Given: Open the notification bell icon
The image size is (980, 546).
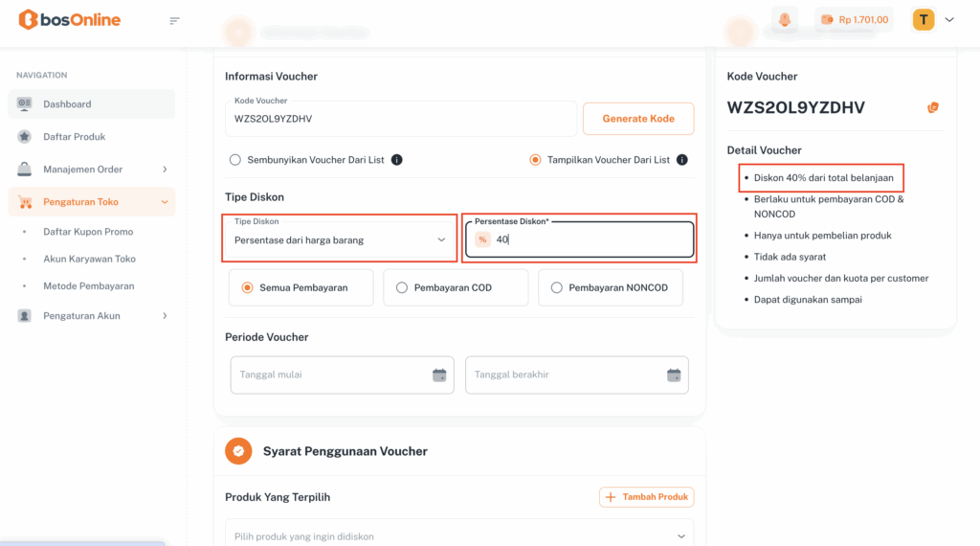Looking at the screenshot, I should tap(785, 20).
